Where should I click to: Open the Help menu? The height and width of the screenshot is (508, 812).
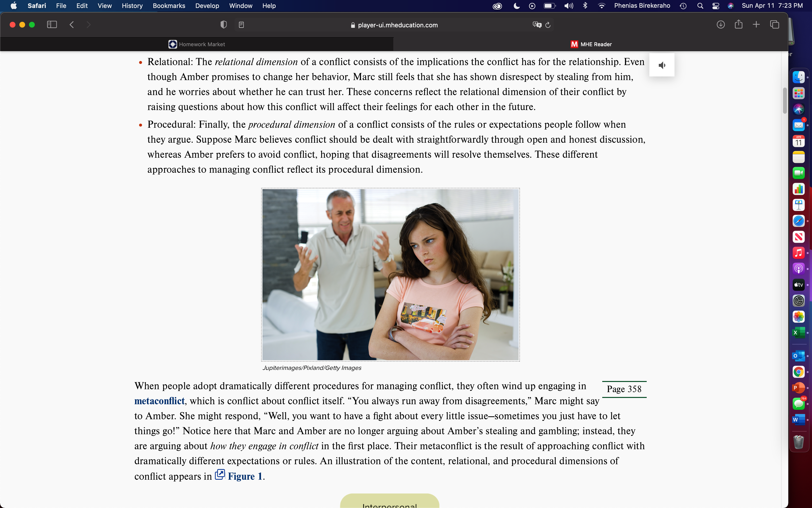(x=269, y=6)
